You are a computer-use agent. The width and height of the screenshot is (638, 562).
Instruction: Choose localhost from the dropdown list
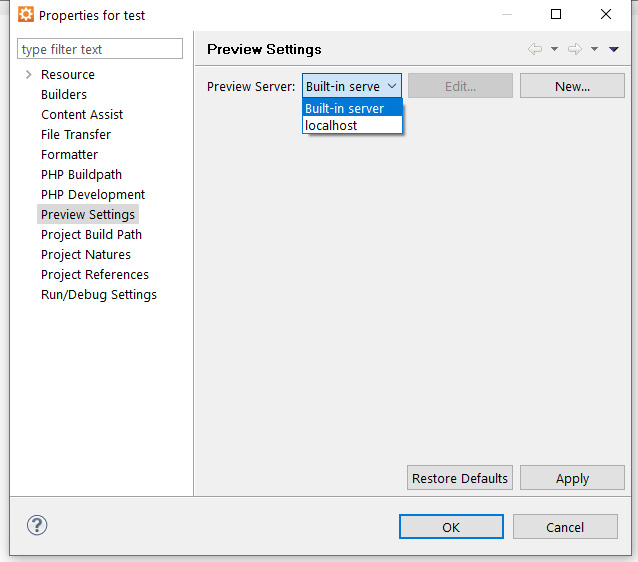[352, 125]
